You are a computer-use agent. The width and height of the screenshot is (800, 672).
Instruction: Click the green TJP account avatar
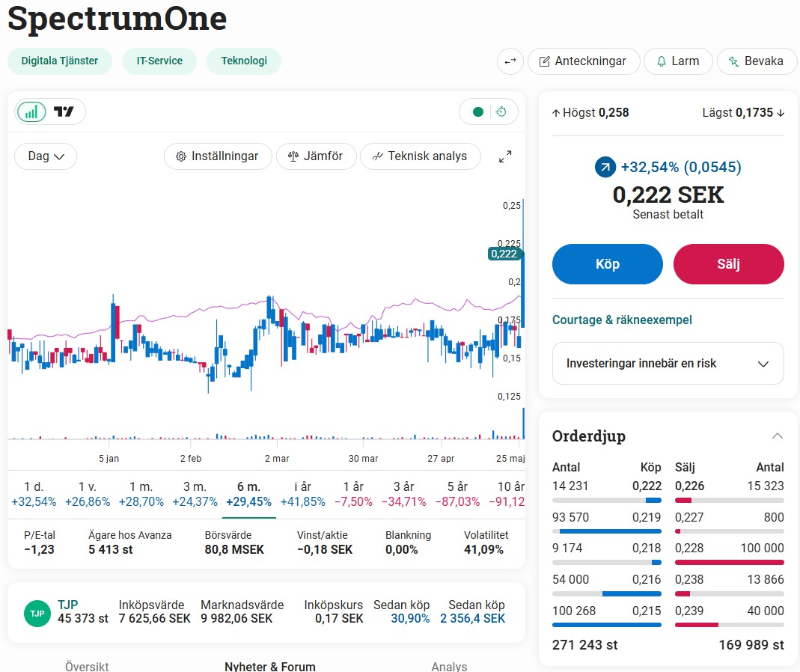pyautogui.click(x=37, y=614)
